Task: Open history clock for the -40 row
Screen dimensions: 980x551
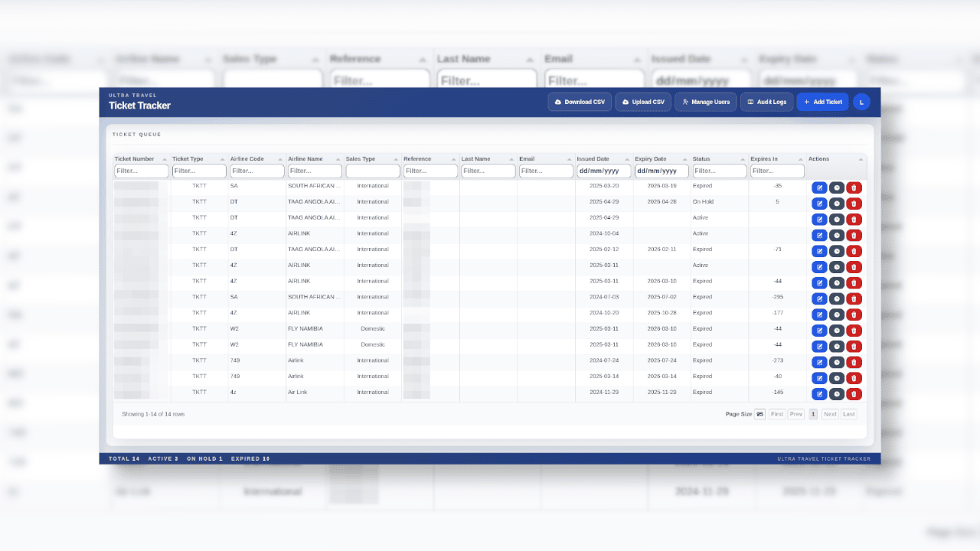Action: coord(837,378)
